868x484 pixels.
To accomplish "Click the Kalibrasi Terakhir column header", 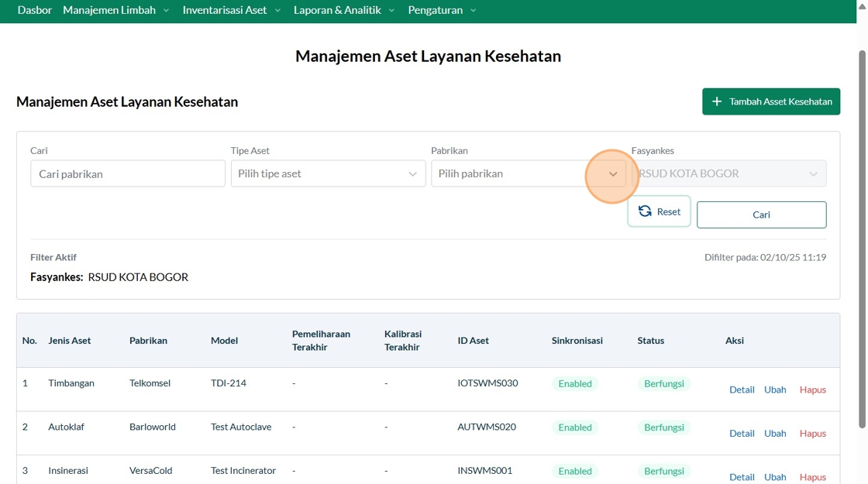I will pos(403,340).
